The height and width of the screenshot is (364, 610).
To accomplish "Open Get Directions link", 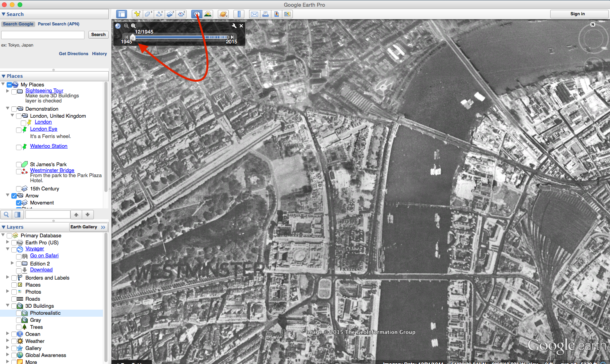I will coord(74,54).
